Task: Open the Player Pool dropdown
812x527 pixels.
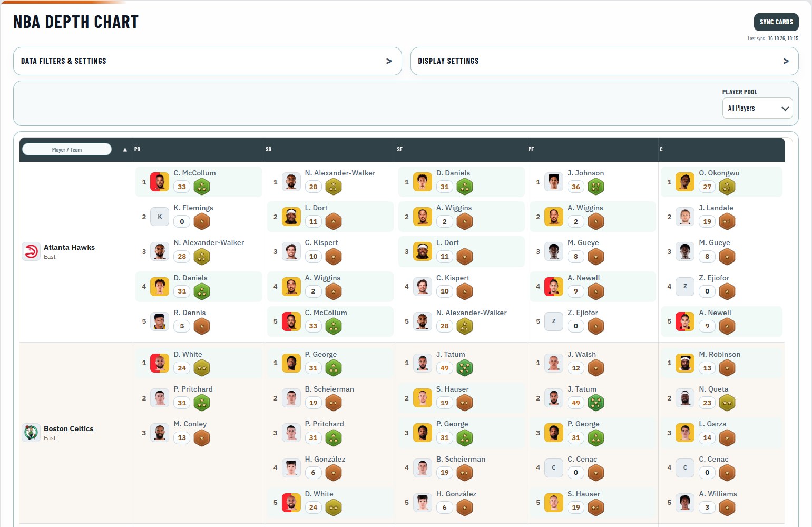Action: (757, 108)
